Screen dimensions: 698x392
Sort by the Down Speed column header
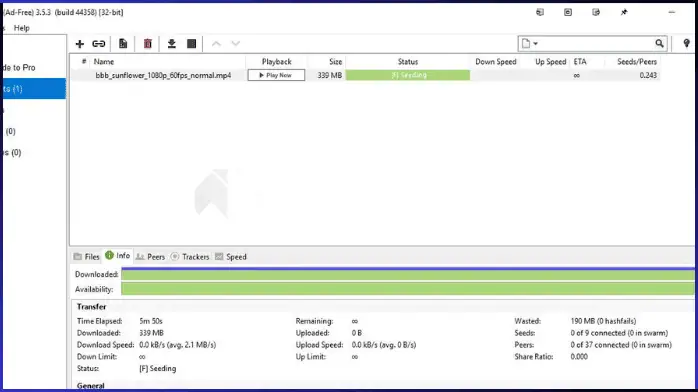[x=495, y=62]
